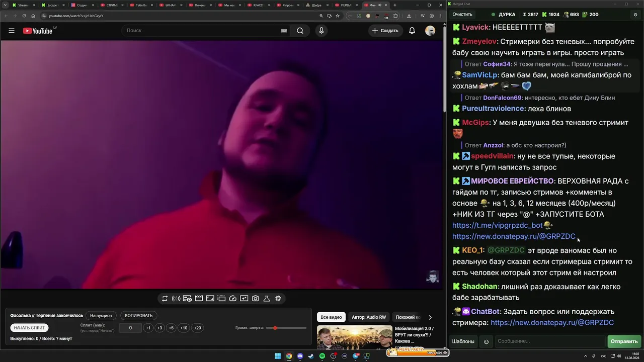Add +3 minutes to split
This screenshot has height=362, width=644.
coord(159,328)
